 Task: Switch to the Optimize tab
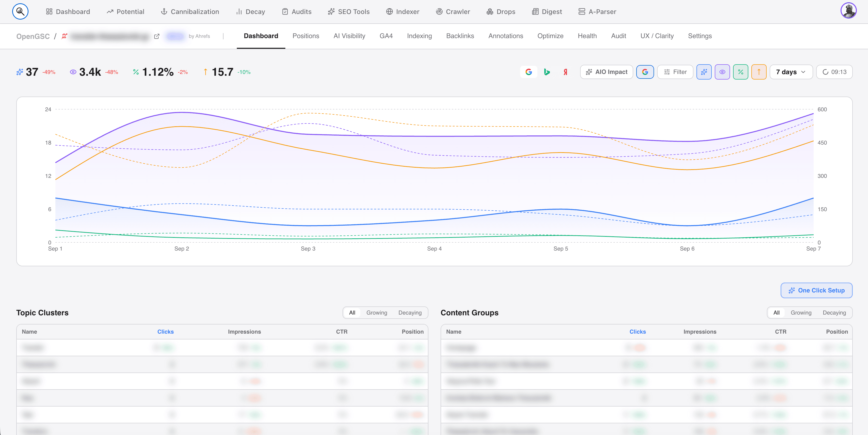click(x=550, y=36)
